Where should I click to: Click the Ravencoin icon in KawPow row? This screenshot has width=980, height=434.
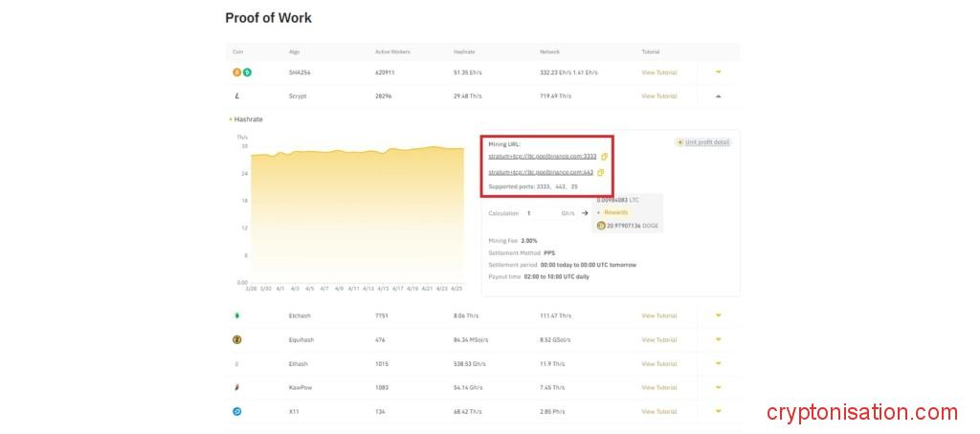click(x=237, y=387)
